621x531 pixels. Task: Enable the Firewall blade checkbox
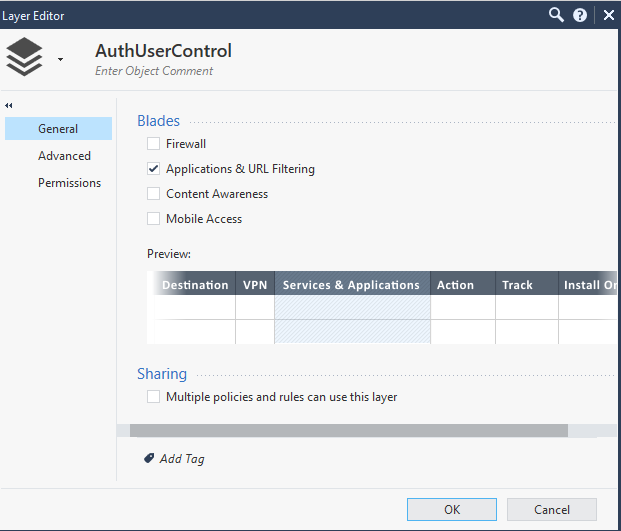(x=153, y=144)
